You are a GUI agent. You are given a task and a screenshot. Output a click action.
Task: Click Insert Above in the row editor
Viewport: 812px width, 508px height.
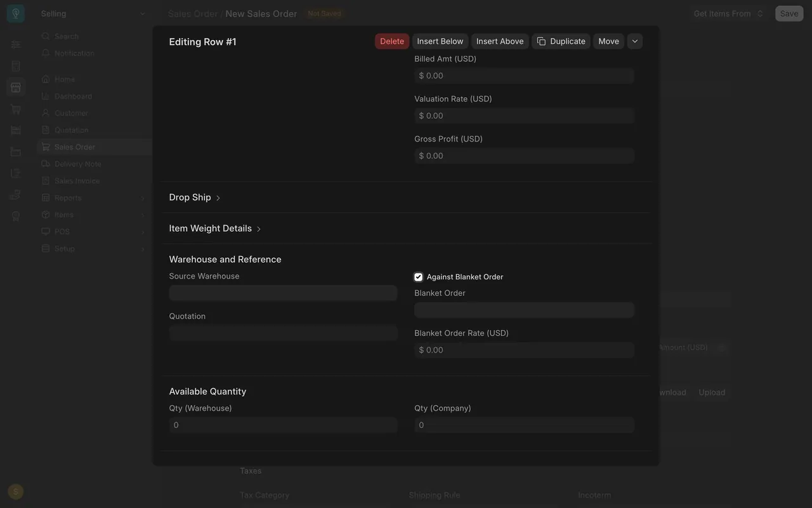tap(500, 41)
